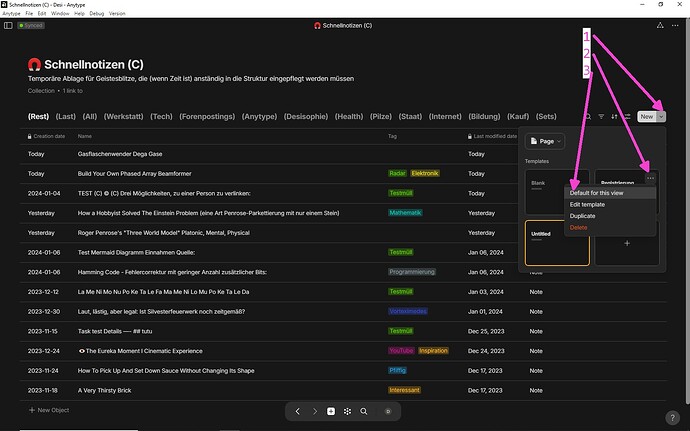Choose Delete from template menu
This screenshot has height=431, width=690.
point(610,227)
